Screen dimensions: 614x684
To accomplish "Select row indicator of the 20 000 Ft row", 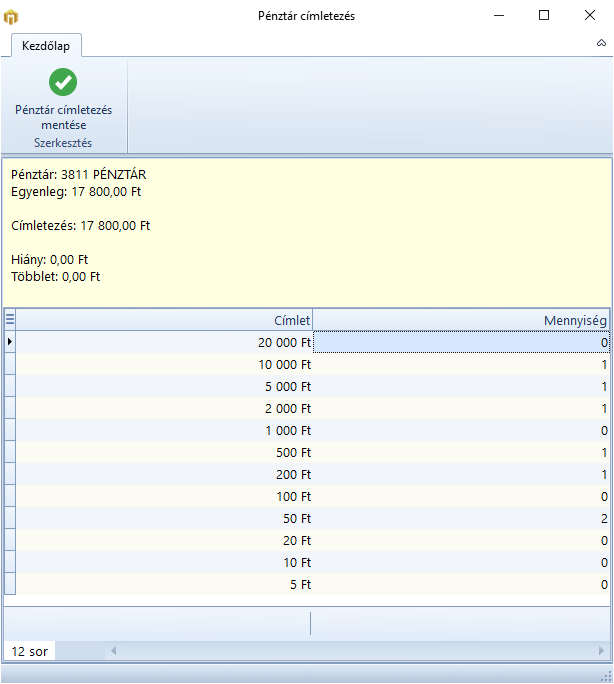I will [10, 343].
